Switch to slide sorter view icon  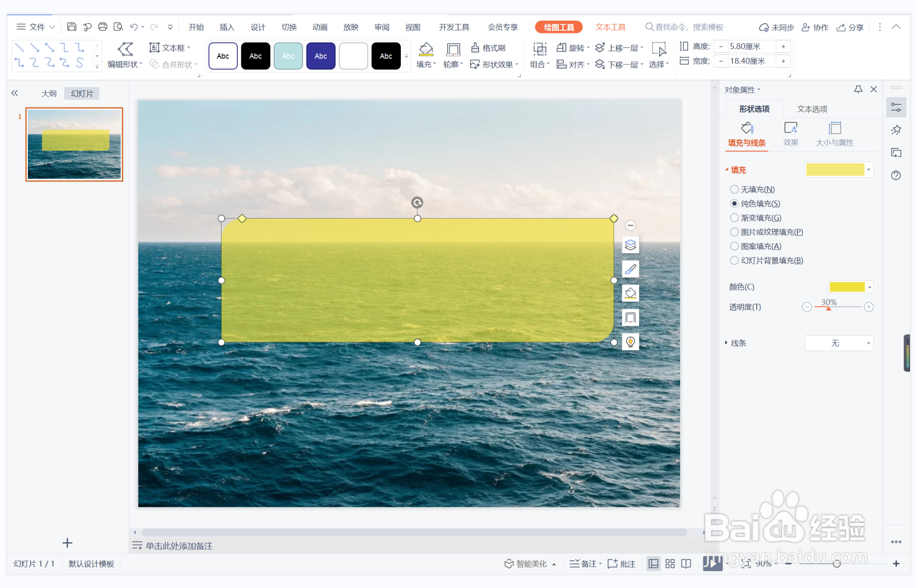tap(670, 563)
